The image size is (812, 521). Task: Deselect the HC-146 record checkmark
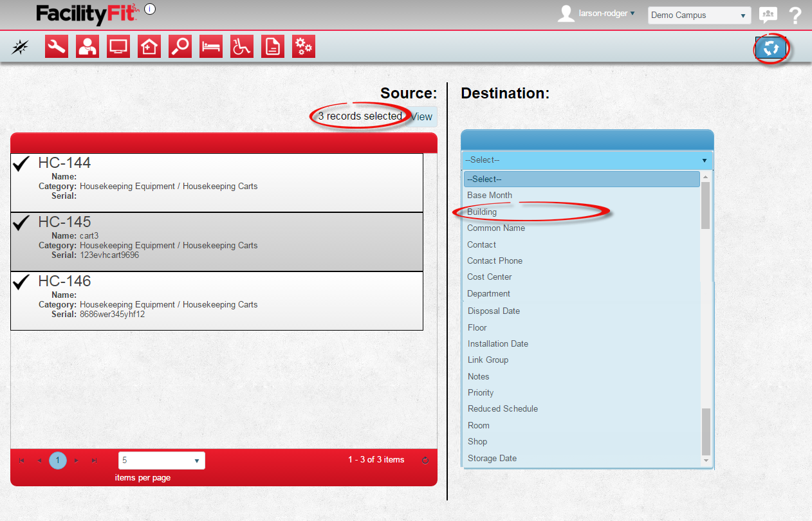tap(22, 282)
